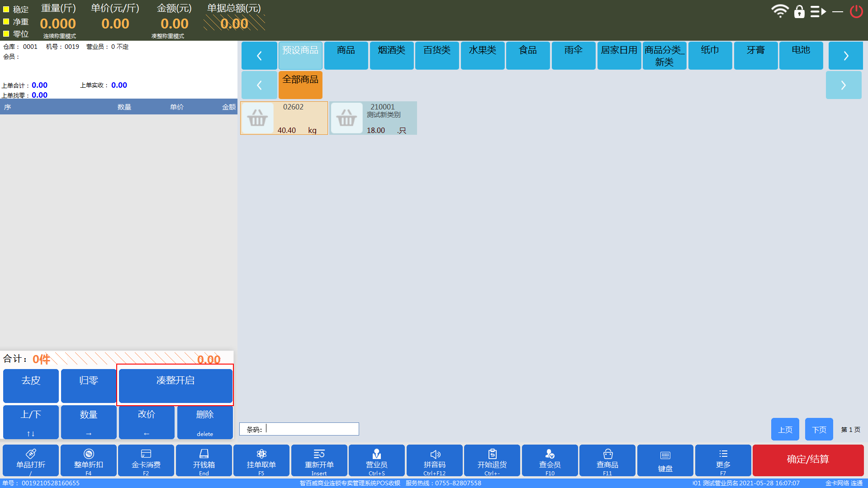Click the 凑整称重模式 mode label
Image resolution: width=868 pixels, height=488 pixels.
(168, 36)
